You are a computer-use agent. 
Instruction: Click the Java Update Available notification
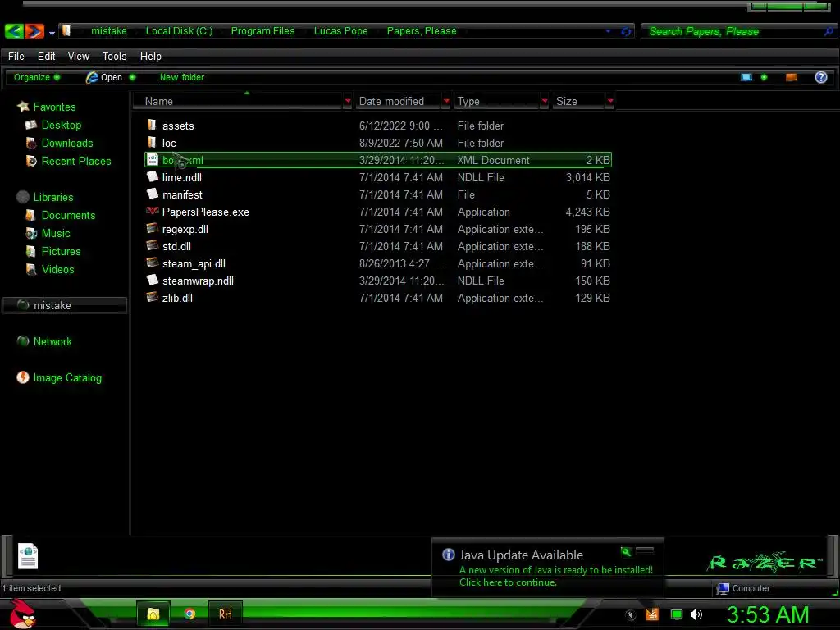tap(547, 568)
